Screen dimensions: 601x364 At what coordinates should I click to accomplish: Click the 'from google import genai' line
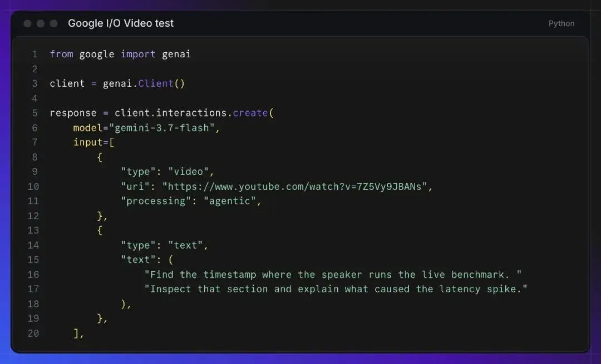click(120, 54)
